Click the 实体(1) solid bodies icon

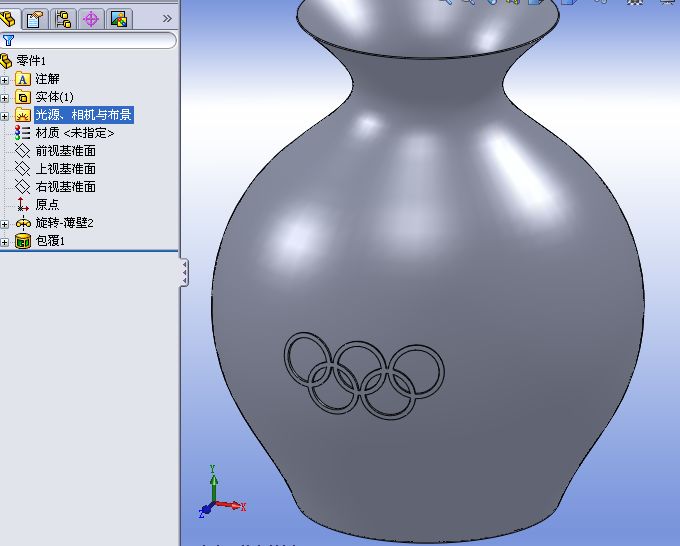23,97
